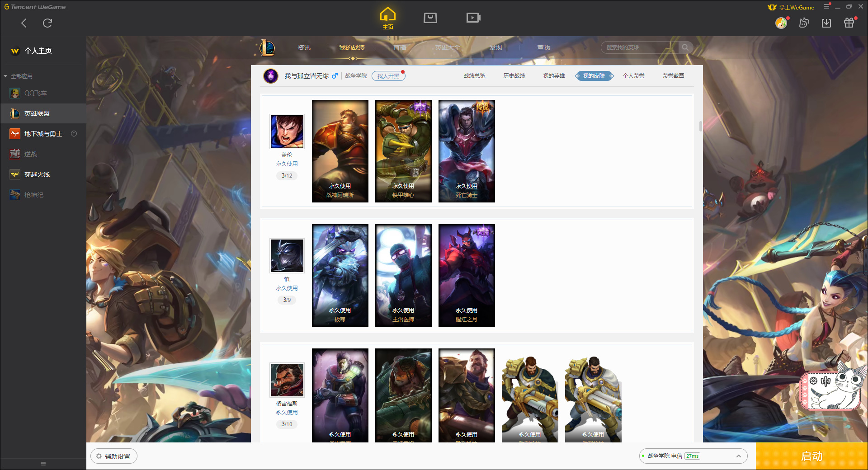Select 枪神纪 in the game list

(x=43, y=195)
